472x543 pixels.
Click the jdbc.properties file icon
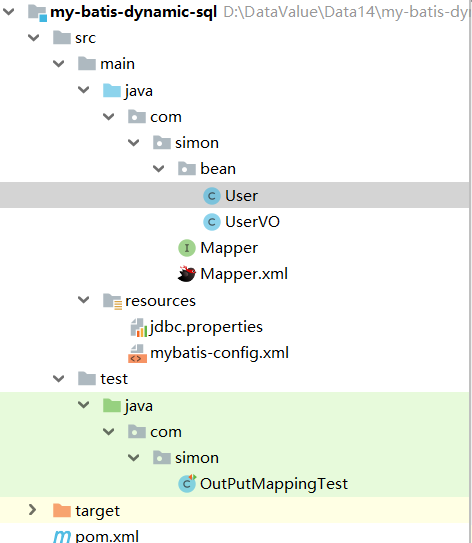click(x=139, y=327)
